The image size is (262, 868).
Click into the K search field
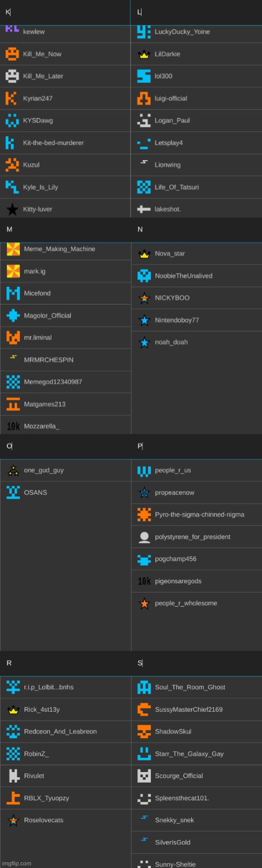point(65,12)
